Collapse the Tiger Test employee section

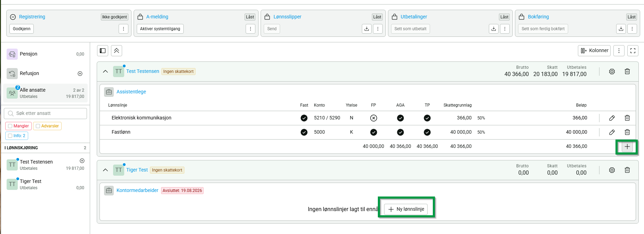(x=105, y=170)
